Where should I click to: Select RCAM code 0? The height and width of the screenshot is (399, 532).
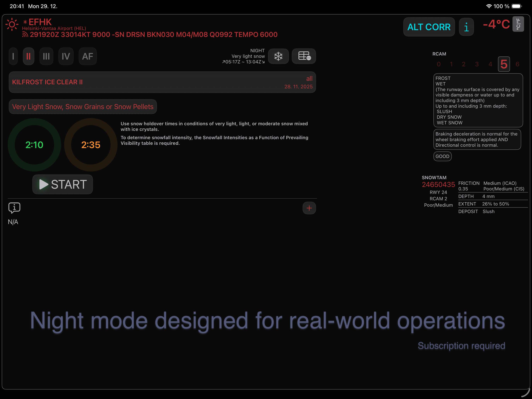[439, 64]
